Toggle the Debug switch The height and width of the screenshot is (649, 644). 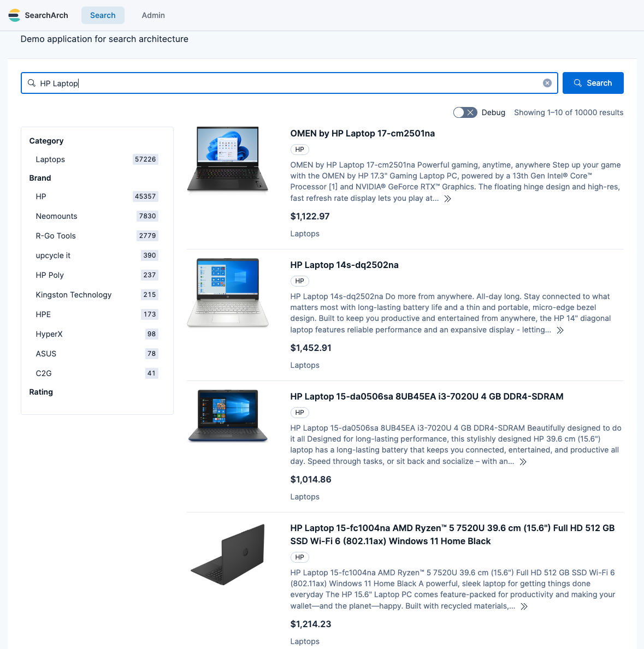465,112
